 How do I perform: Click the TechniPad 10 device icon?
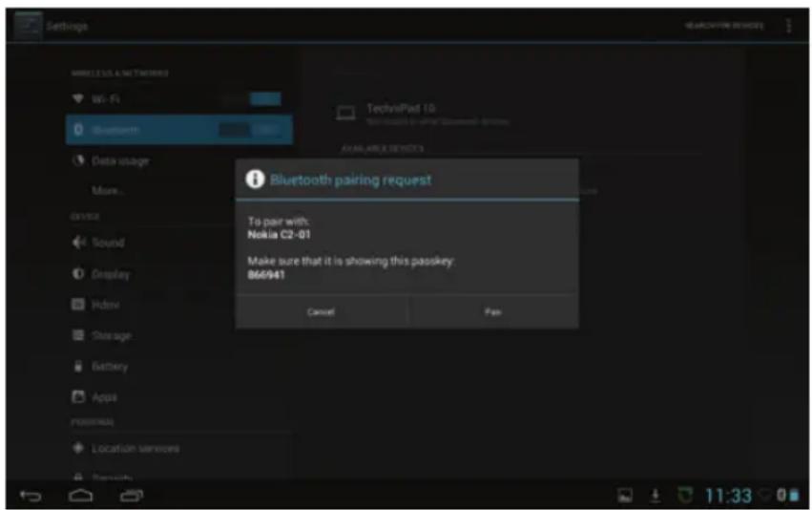coord(346,113)
